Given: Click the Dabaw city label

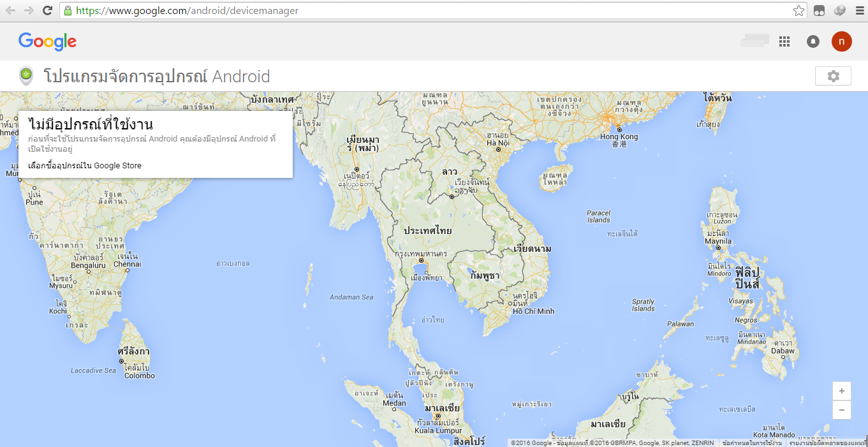Looking at the screenshot, I should coord(783,351).
